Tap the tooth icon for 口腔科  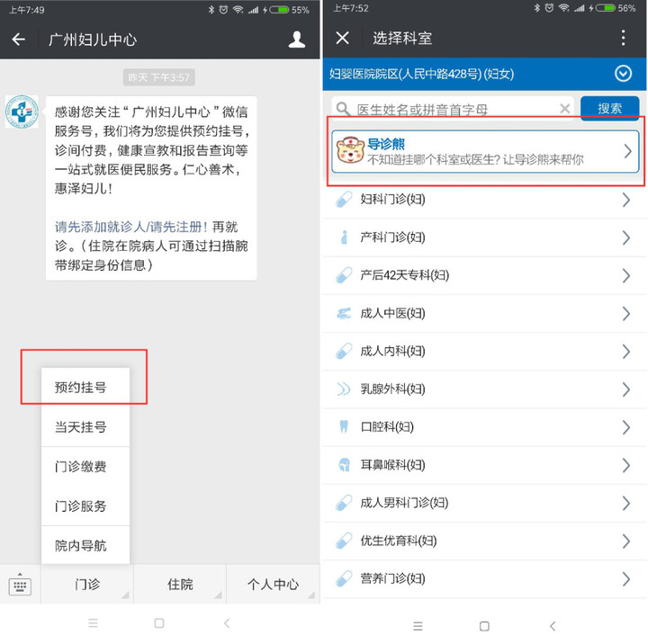click(x=344, y=426)
